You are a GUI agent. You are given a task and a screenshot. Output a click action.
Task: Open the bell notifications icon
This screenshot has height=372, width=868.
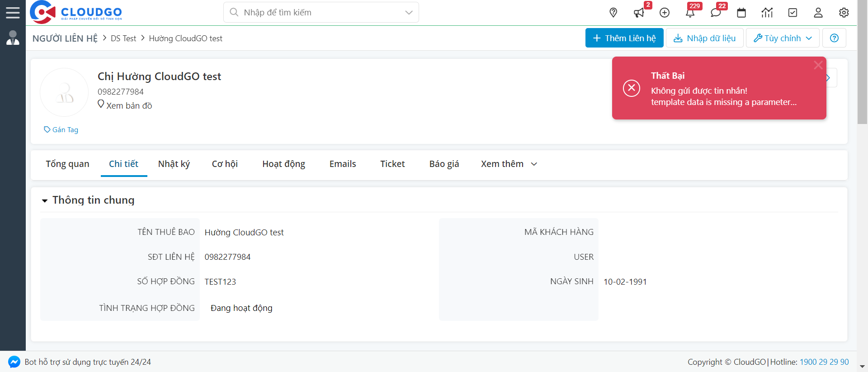click(690, 13)
